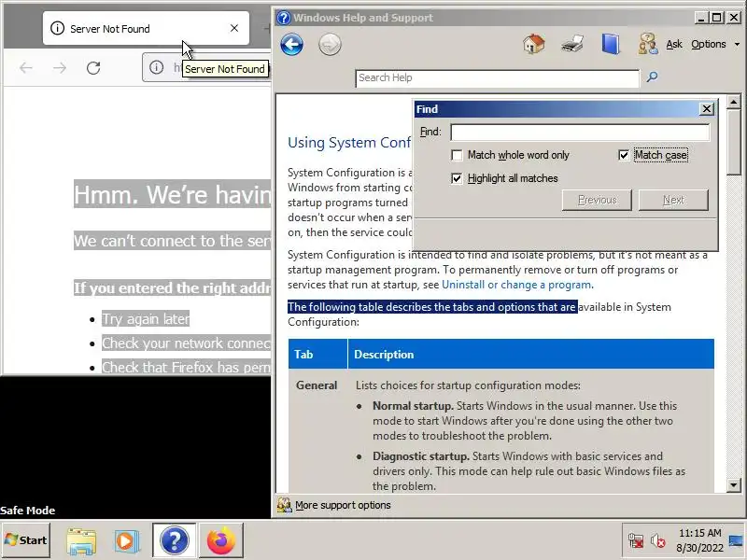This screenshot has width=747, height=560.
Task: Click the Firefox back arrow button
Action: (26, 68)
